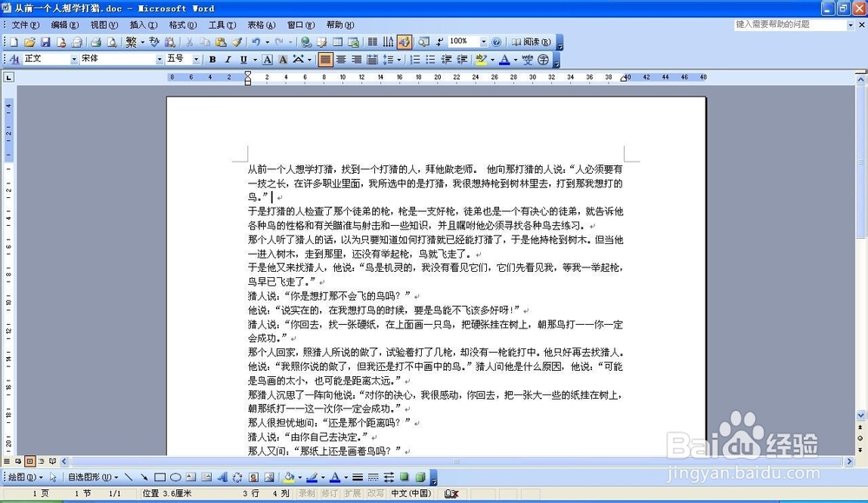Screen dimensions: 868x503
Task: Paste from clipboard icon
Action: tap(220, 42)
